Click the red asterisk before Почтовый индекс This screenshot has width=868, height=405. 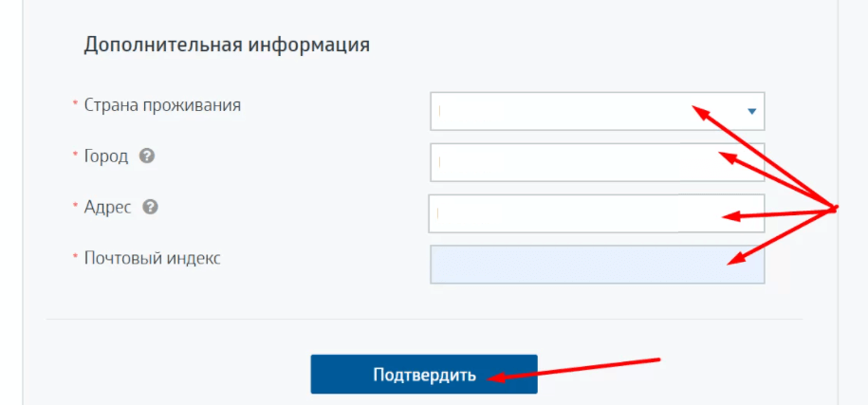pyautogui.click(x=75, y=257)
